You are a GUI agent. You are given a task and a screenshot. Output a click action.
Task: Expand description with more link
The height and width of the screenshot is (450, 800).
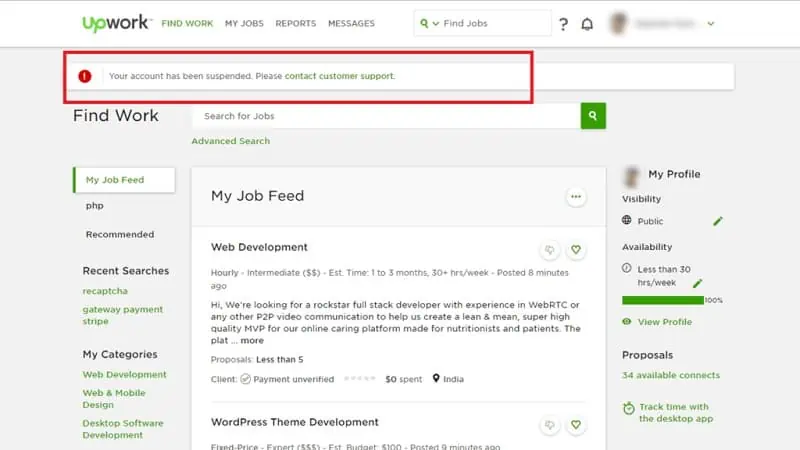[x=252, y=340]
